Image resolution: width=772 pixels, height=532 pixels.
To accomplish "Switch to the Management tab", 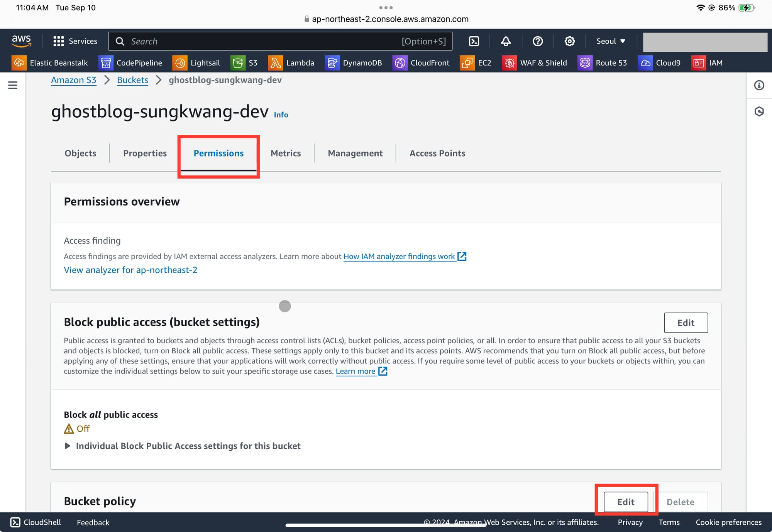I will tap(355, 153).
